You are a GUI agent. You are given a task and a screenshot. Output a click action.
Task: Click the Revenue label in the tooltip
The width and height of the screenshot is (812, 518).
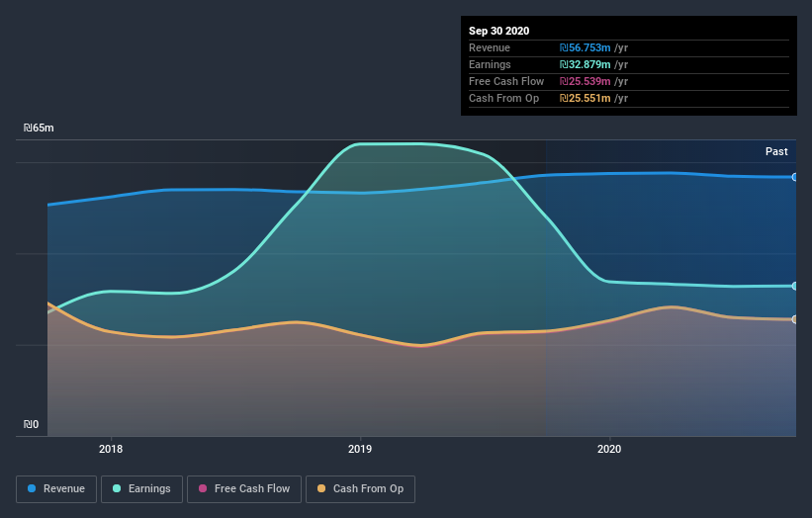point(490,47)
